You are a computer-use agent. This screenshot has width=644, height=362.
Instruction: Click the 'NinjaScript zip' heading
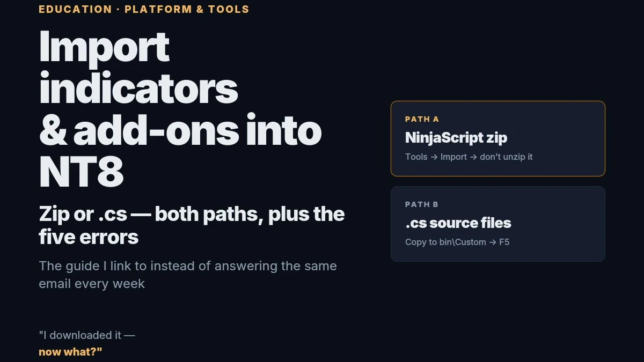(456, 138)
